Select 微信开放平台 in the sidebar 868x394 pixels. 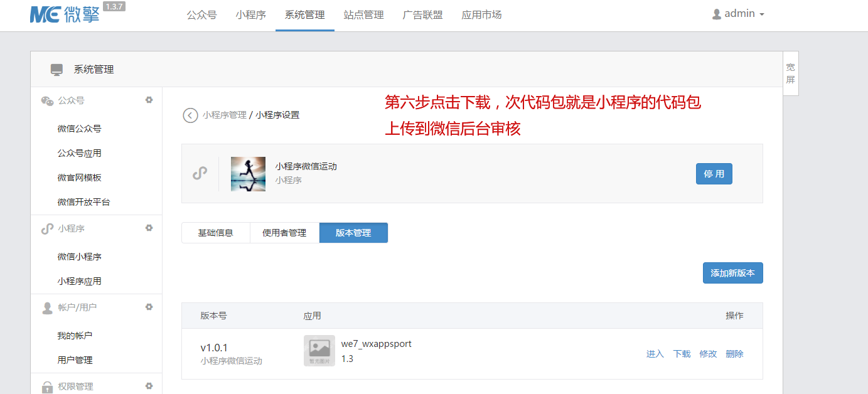pos(83,202)
